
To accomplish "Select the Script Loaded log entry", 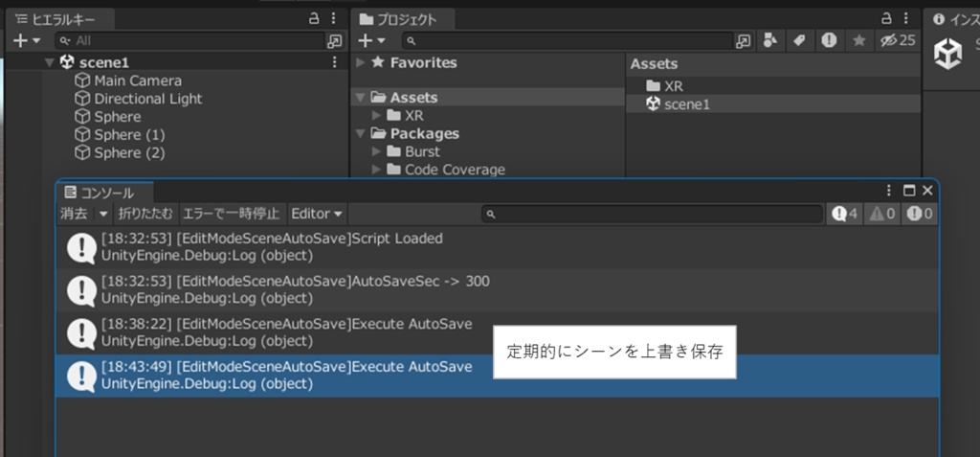I will (497, 247).
